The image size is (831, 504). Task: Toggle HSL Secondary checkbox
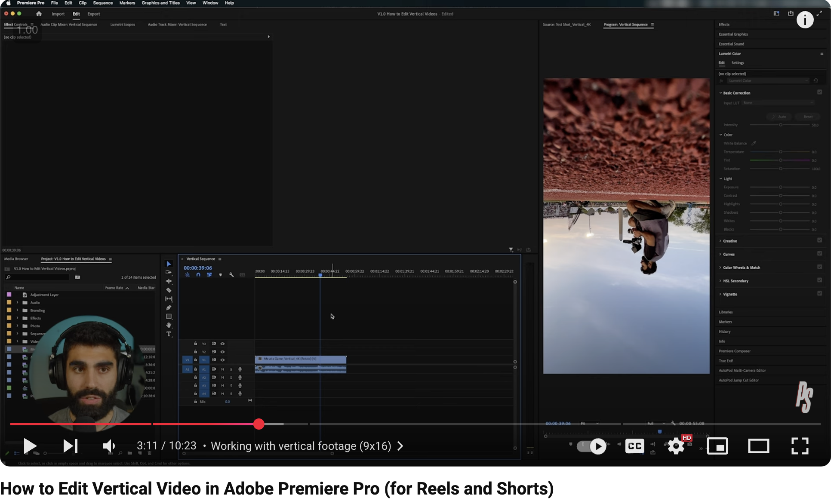[x=819, y=280]
